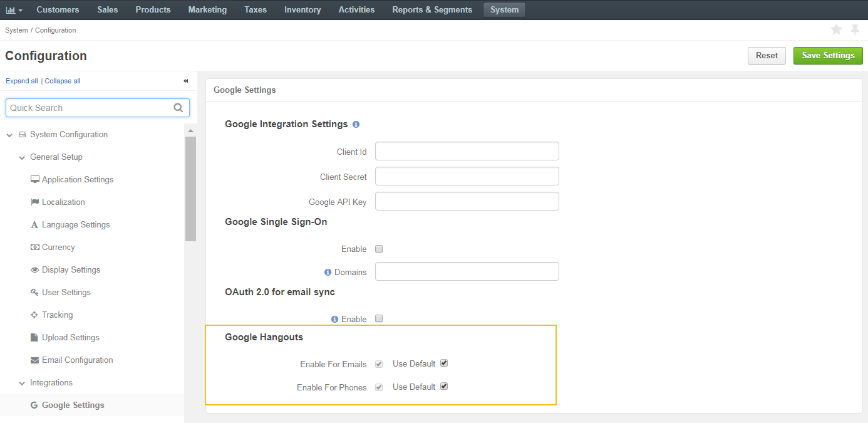Image resolution: width=868 pixels, height=423 pixels.
Task: Collapse the General Setup tree node
Action: pyautogui.click(x=22, y=157)
